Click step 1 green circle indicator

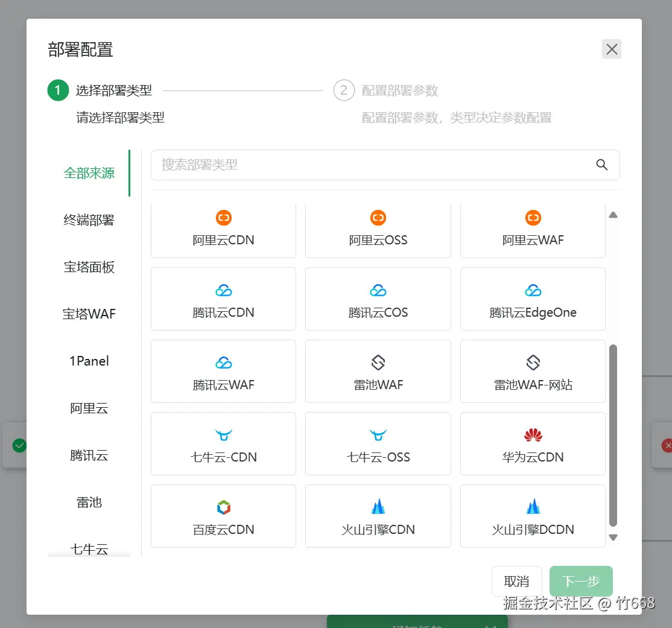(x=58, y=90)
